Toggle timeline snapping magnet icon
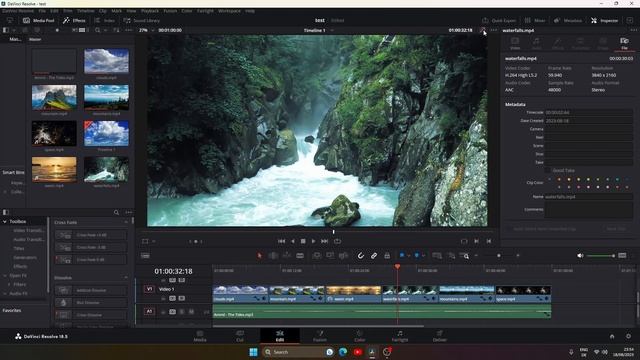This screenshot has height=360, width=640. tap(361, 256)
